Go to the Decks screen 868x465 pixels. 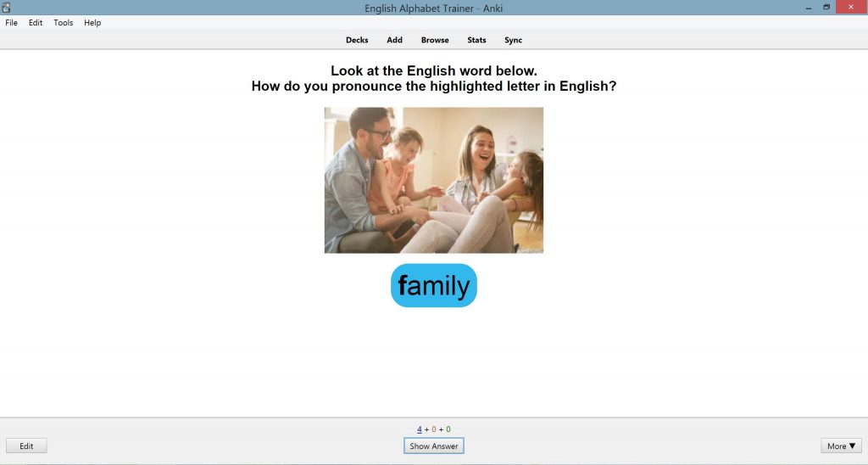click(357, 40)
